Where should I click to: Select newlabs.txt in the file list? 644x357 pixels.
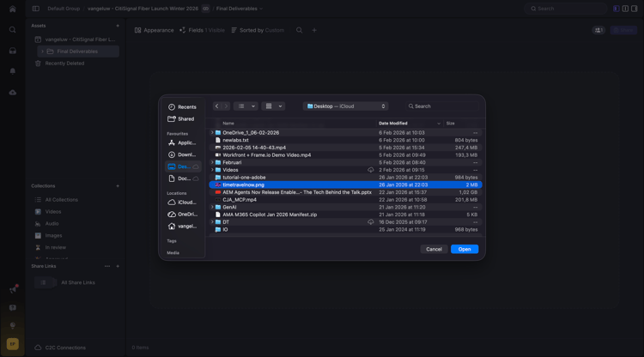(x=345, y=140)
